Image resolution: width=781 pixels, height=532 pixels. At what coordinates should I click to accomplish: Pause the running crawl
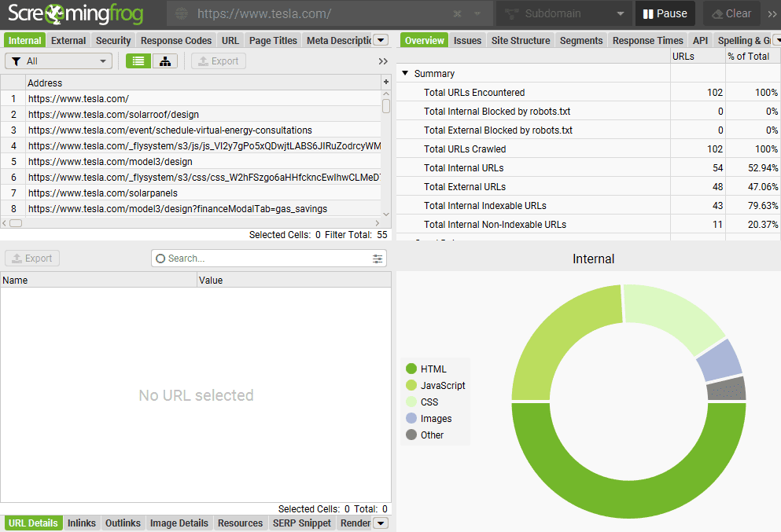click(665, 13)
